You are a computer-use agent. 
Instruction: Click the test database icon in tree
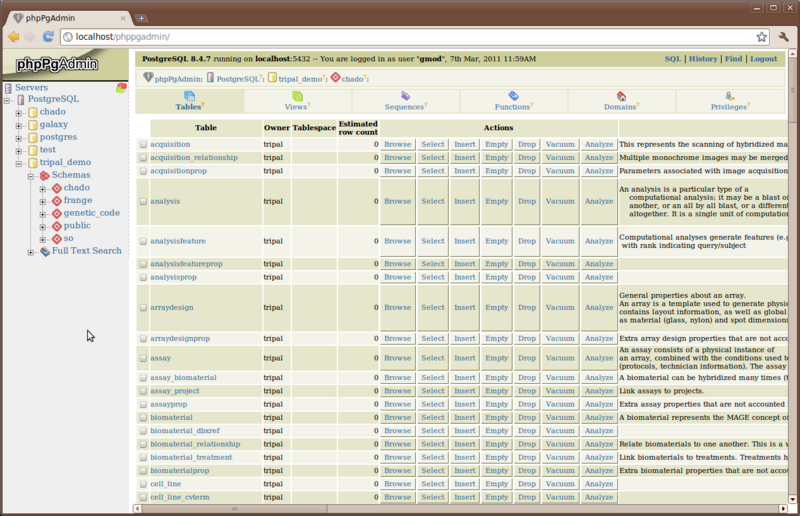tap(33, 150)
